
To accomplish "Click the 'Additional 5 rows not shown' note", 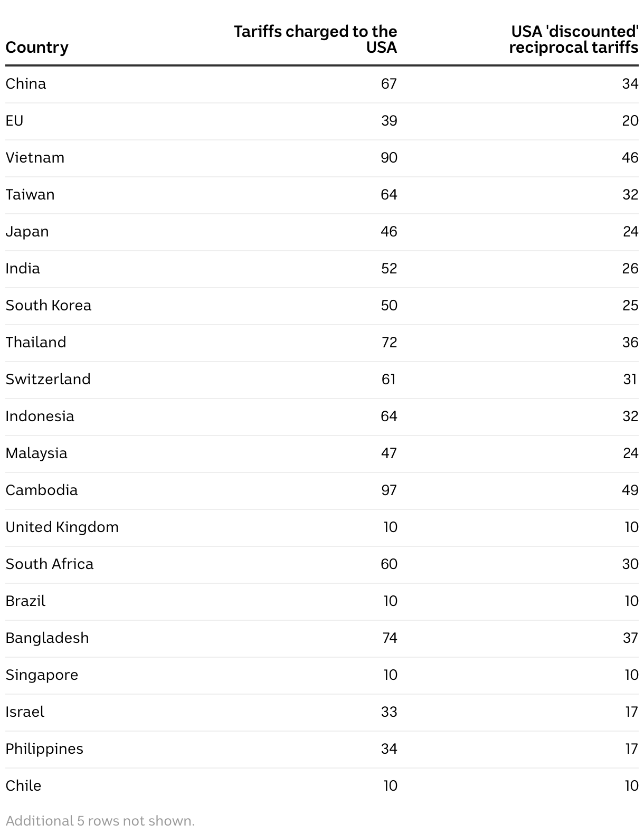I will tap(100, 821).
